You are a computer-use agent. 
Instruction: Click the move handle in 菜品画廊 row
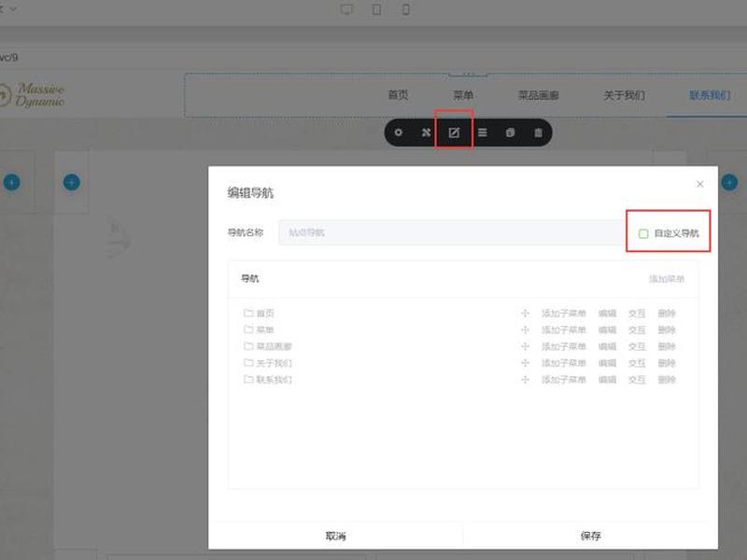pos(525,346)
